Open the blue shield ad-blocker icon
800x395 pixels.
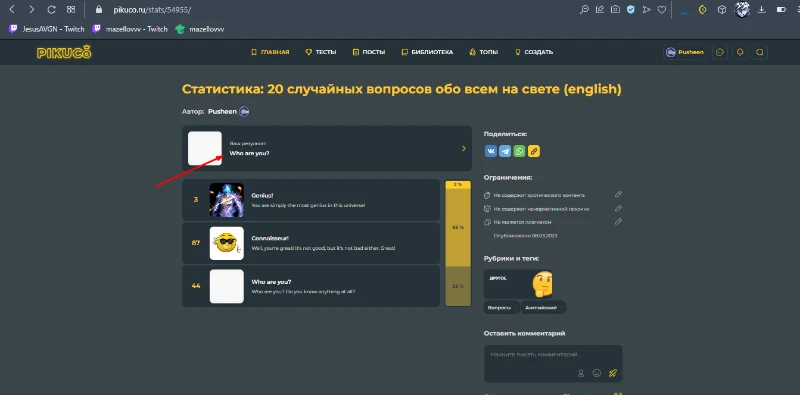click(631, 10)
